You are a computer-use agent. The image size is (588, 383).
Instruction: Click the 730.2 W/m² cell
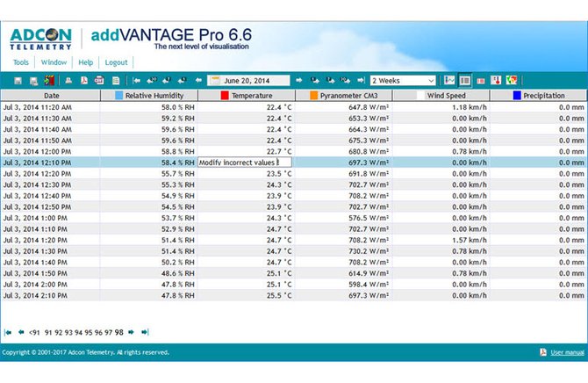click(344, 251)
